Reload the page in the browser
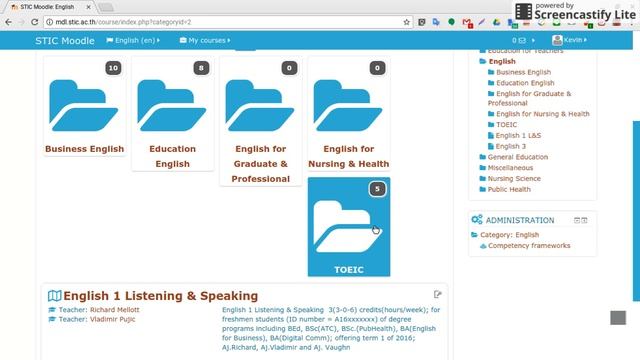 tap(35, 22)
